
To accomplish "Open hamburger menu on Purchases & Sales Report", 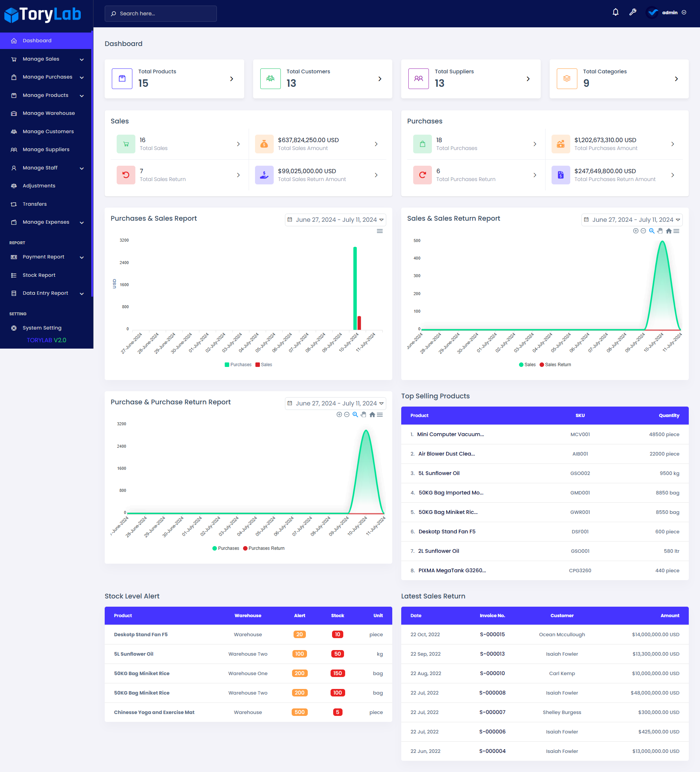I will click(x=380, y=231).
